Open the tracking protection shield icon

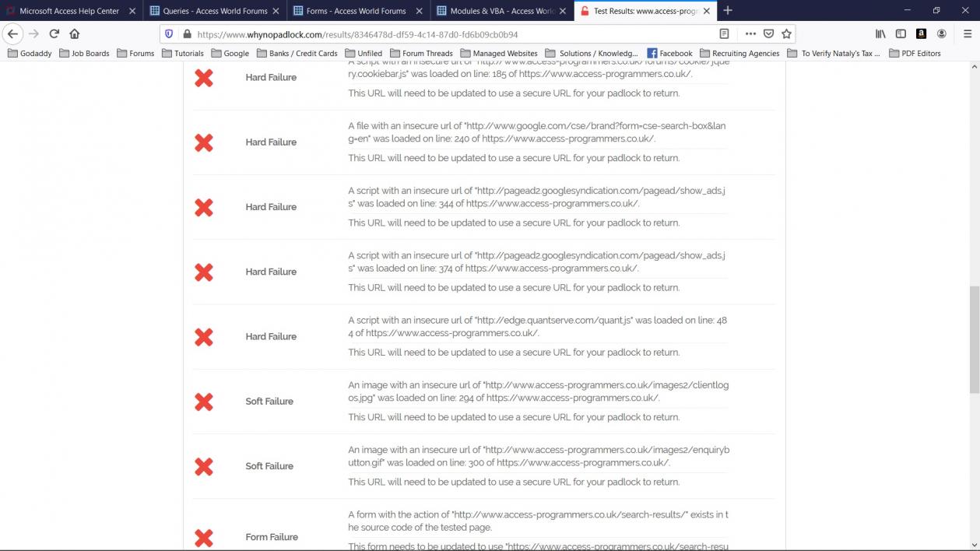coord(169,34)
